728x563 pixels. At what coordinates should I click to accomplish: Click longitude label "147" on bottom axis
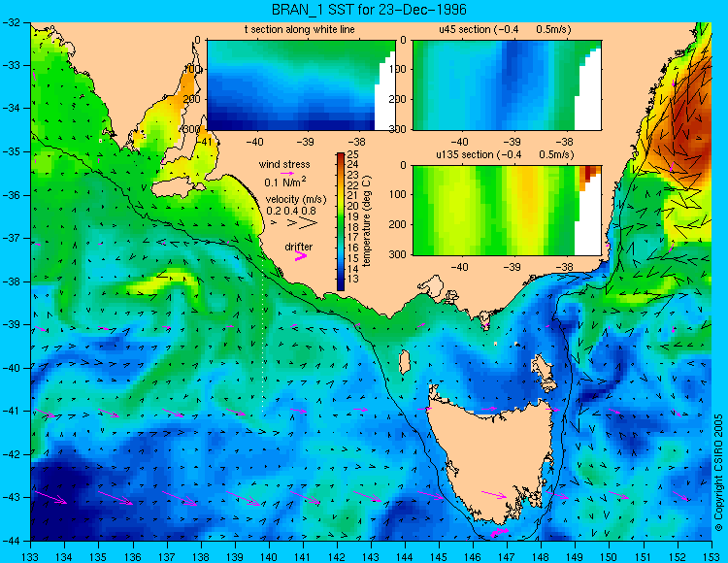coord(507,557)
